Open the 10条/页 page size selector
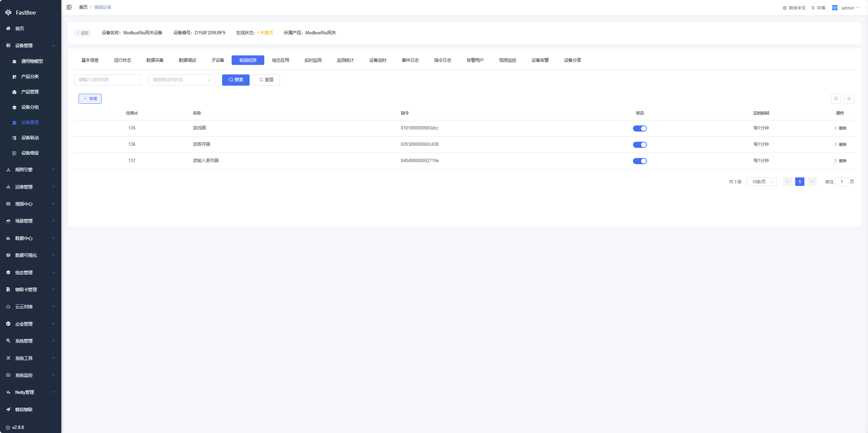 pyautogui.click(x=761, y=182)
